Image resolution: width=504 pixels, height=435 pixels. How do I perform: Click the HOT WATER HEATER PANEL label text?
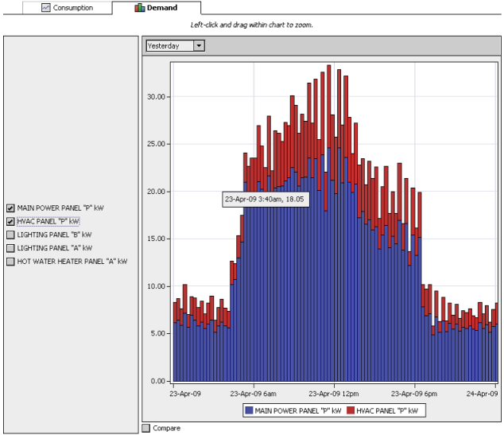72,262
